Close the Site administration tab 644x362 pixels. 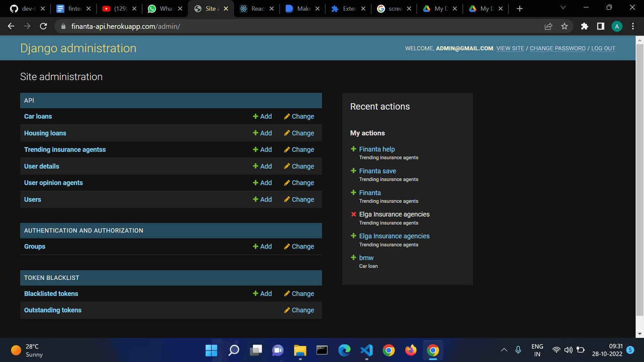pyautogui.click(x=226, y=8)
